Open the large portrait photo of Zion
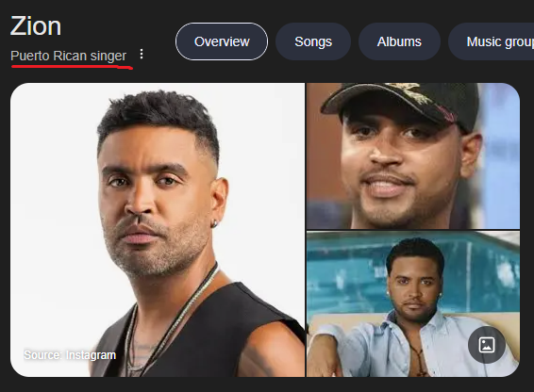Viewport: 534px width, 392px height. pyautogui.click(x=158, y=230)
